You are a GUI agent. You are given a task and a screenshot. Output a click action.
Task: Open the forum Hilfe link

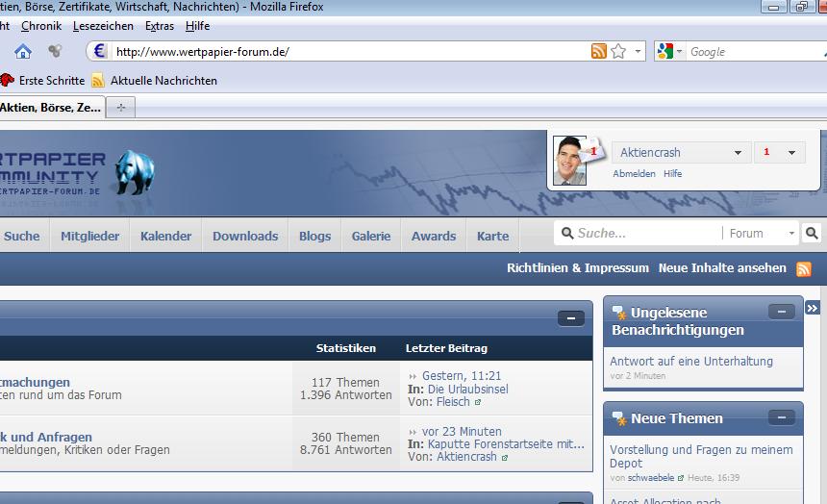672,174
